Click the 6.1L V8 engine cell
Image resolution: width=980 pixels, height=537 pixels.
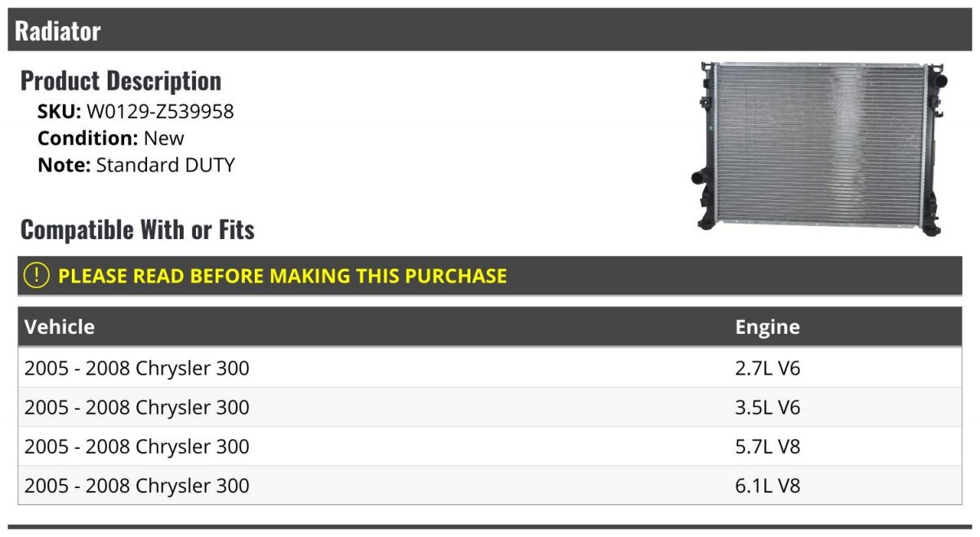(x=768, y=486)
